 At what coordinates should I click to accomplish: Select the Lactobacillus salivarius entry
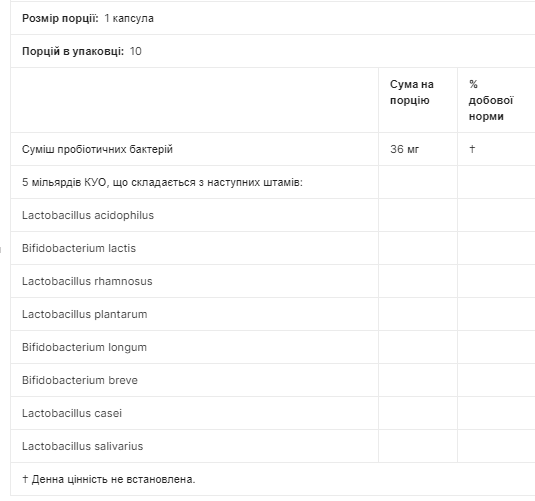[83, 446]
